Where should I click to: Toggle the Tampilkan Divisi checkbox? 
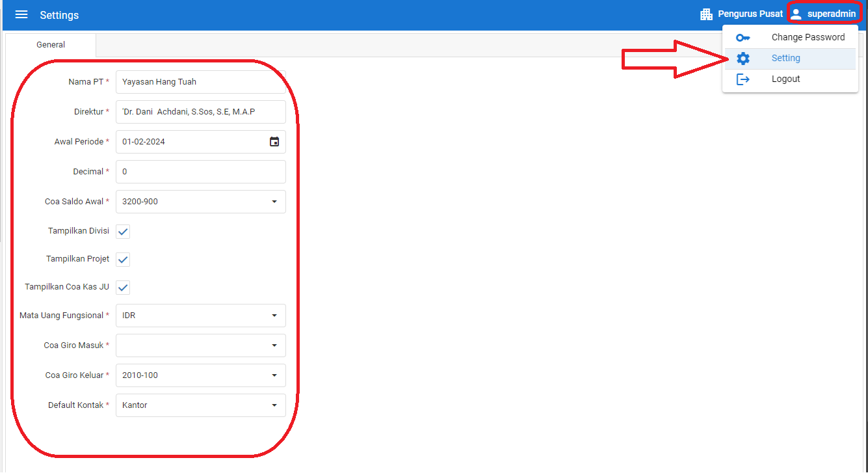123,232
